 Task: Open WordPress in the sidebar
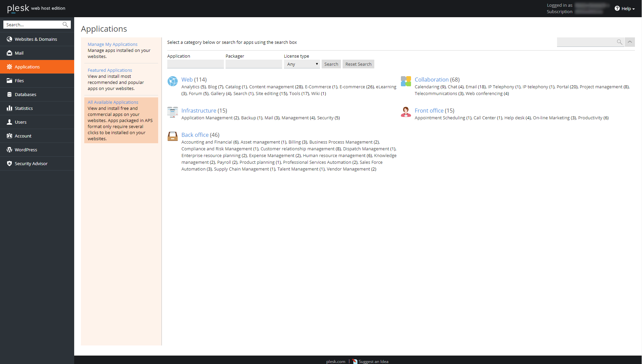pos(37,150)
